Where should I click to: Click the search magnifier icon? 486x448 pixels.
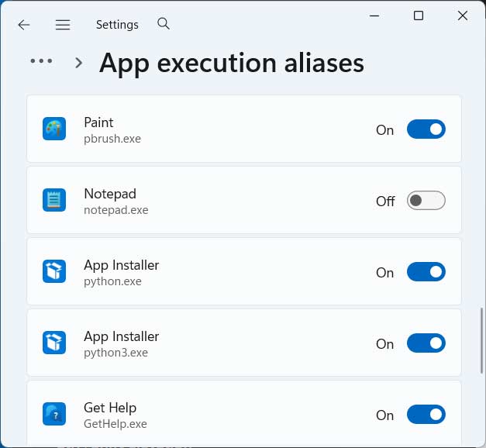[164, 24]
